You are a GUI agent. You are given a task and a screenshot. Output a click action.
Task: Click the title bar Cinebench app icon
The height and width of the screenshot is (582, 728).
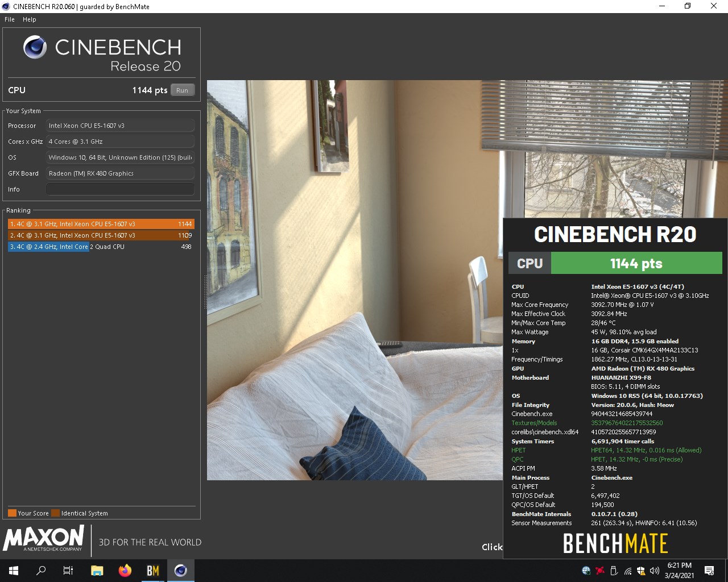[6, 6]
